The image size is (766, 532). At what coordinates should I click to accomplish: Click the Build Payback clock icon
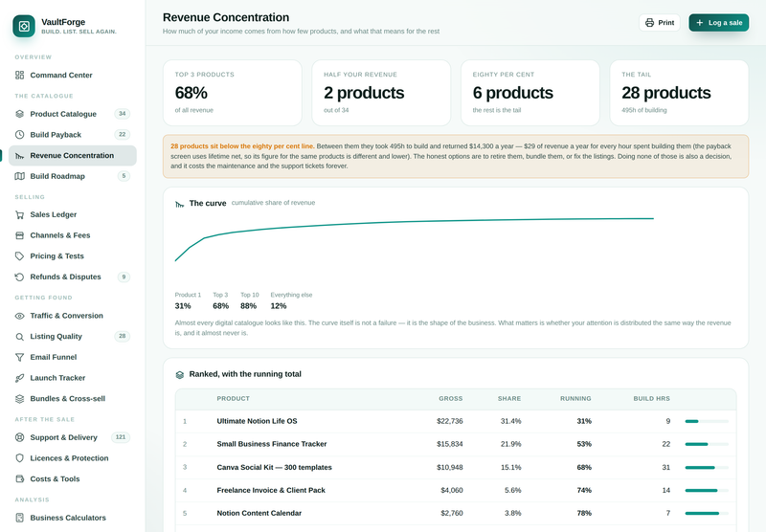coord(19,134)
